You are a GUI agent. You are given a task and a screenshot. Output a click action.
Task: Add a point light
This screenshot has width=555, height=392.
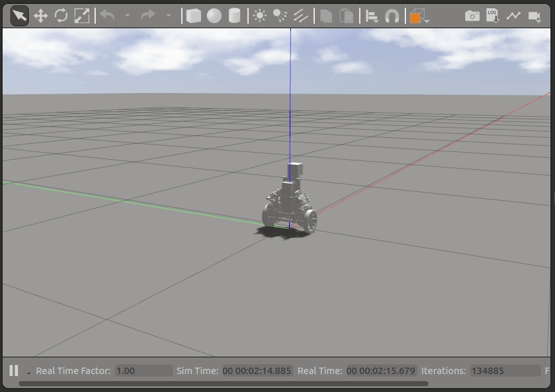[260, 16]
